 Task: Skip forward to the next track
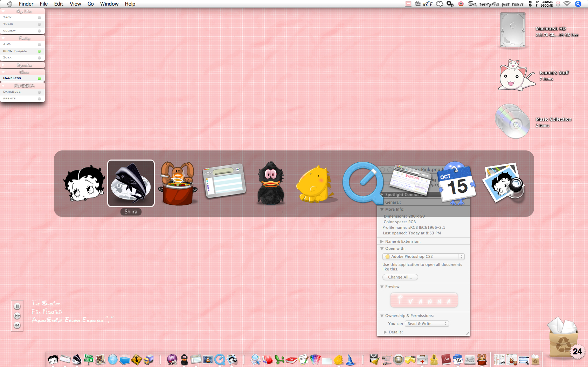(x=17, y=316)
